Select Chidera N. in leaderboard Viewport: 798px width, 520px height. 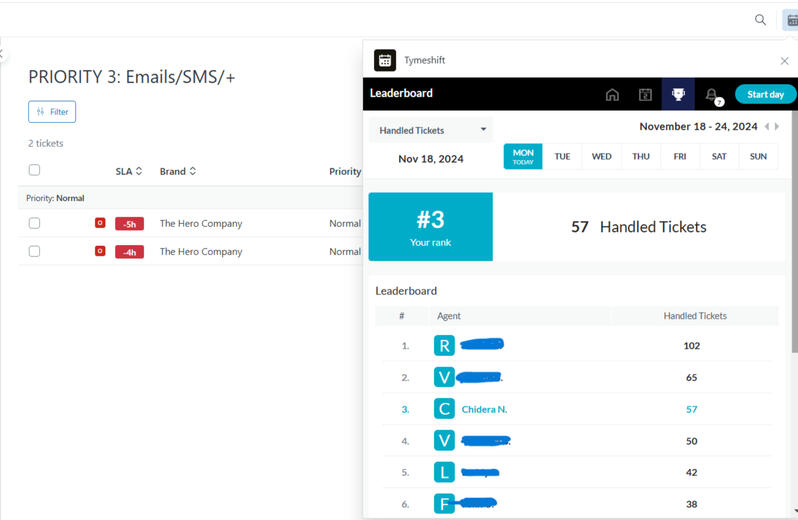tap(484, 409)
